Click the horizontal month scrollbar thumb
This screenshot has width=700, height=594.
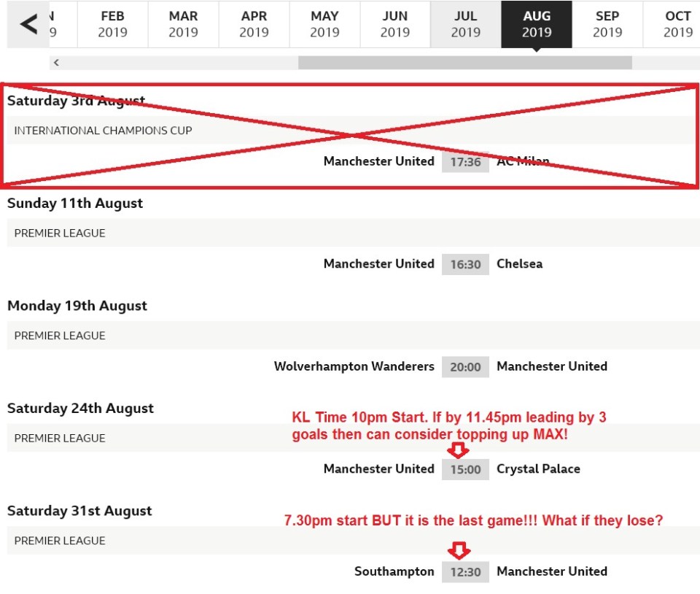(464, 63)
